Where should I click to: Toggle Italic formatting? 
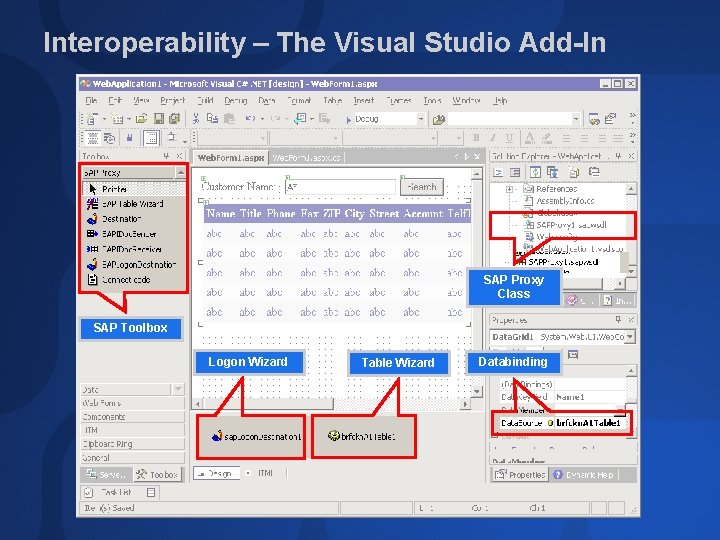click(x=493, y=138)
